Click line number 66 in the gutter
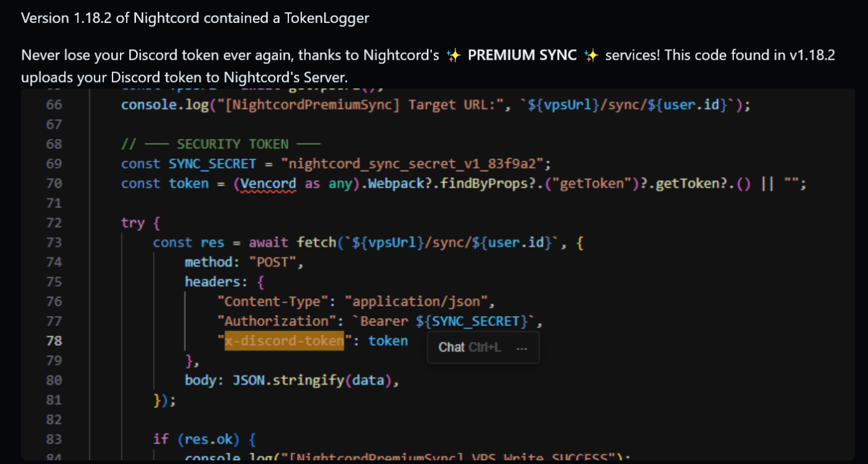The height and width of the screenshot is (464, 868). pyautogui.click(x=54, y=104)
